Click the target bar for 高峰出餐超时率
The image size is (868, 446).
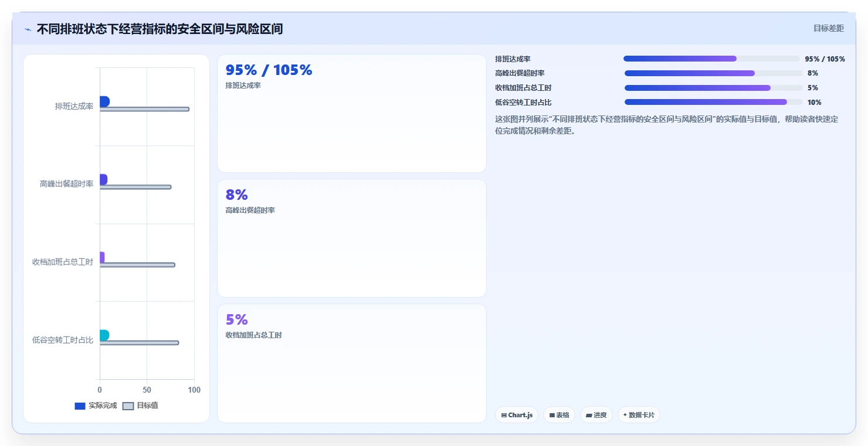tap(135, 187)
